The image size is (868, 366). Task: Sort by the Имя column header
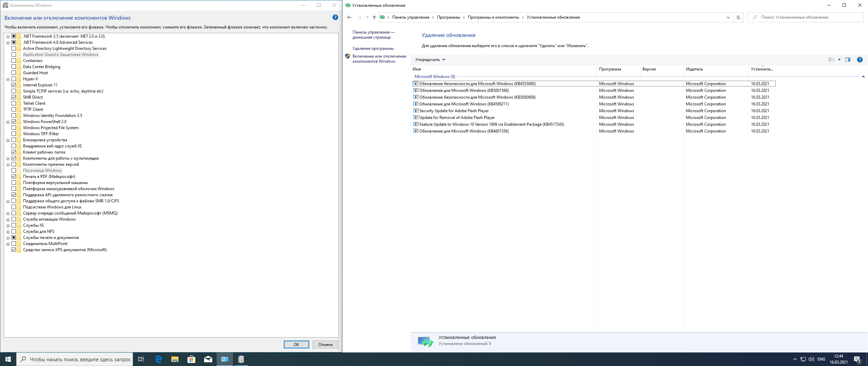(x=504, y=69)
